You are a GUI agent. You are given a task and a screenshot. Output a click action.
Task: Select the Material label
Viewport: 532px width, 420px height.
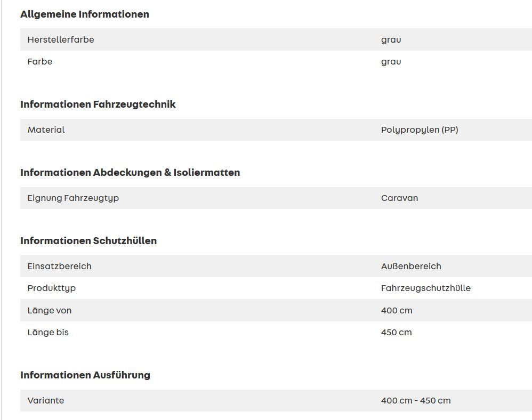pyautogui.click(x=46, y=130)
